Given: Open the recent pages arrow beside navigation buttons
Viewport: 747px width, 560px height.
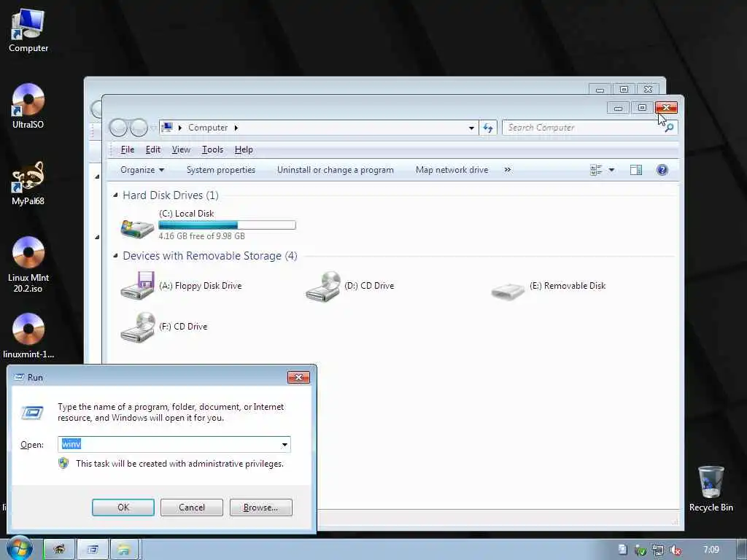Looking at the screenshot, I should click(x=153, y=128).
